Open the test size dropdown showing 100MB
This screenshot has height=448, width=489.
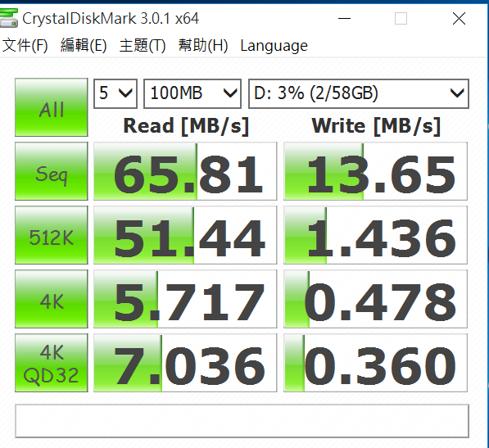click(192, 93)
